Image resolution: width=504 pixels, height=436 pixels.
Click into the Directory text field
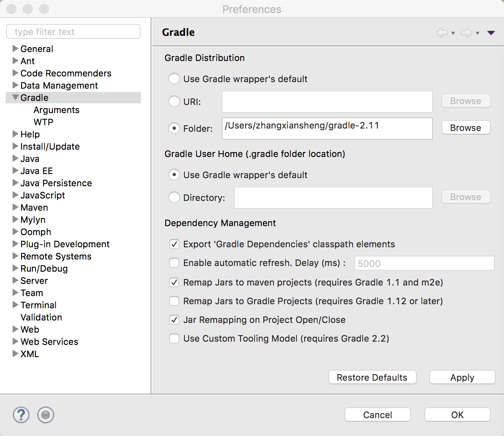pyautogui.click(x=333, y=198)
